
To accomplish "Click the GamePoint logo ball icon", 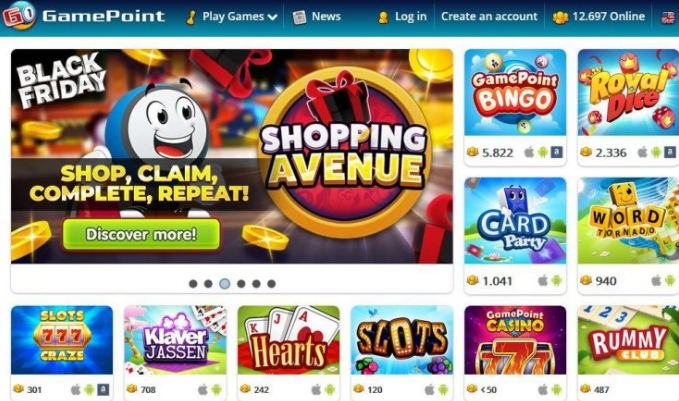I will (x=19, y=16).
